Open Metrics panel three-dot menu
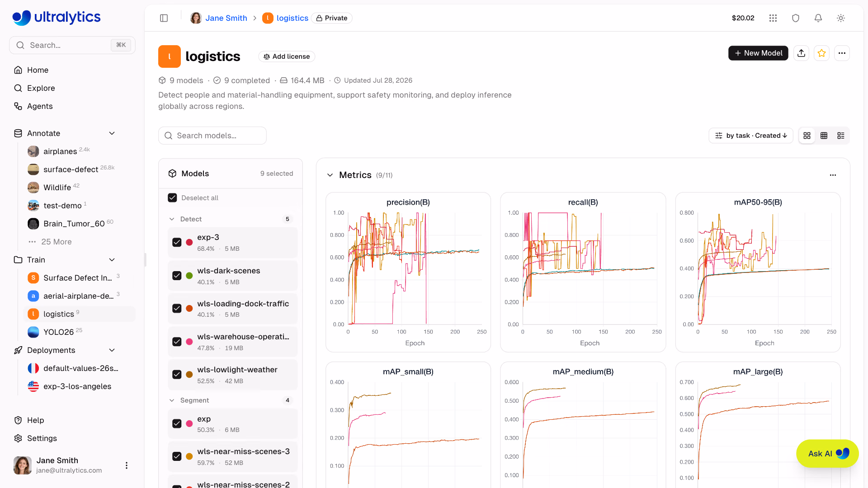Image resolution: width=868 pixels, height=488 pixels. [x=833, y=175]
